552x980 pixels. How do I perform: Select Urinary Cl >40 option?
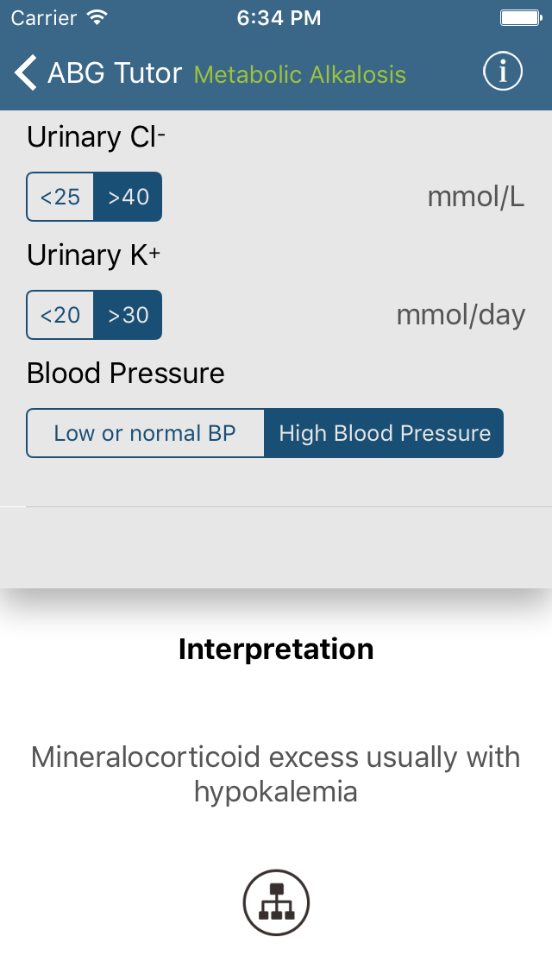point(129,197)
